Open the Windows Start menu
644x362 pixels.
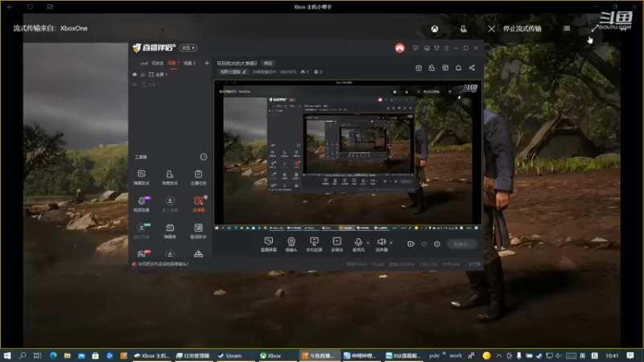click(x=7, y=356)
